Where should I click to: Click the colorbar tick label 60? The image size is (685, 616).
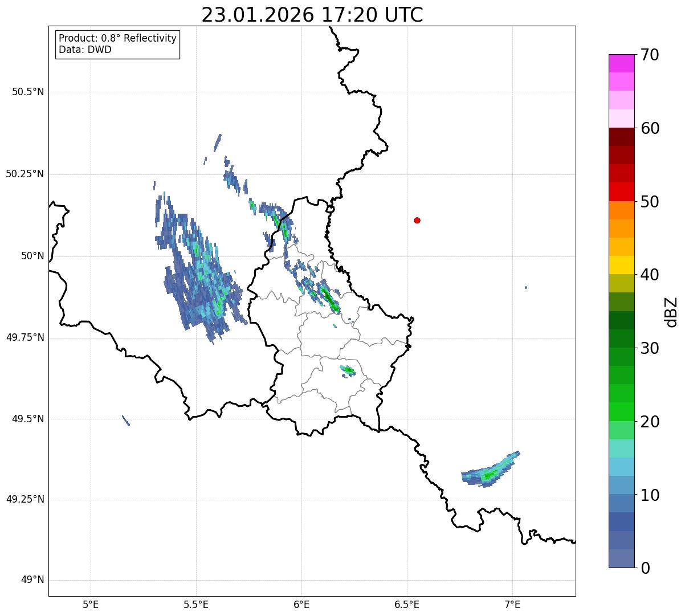650,128
